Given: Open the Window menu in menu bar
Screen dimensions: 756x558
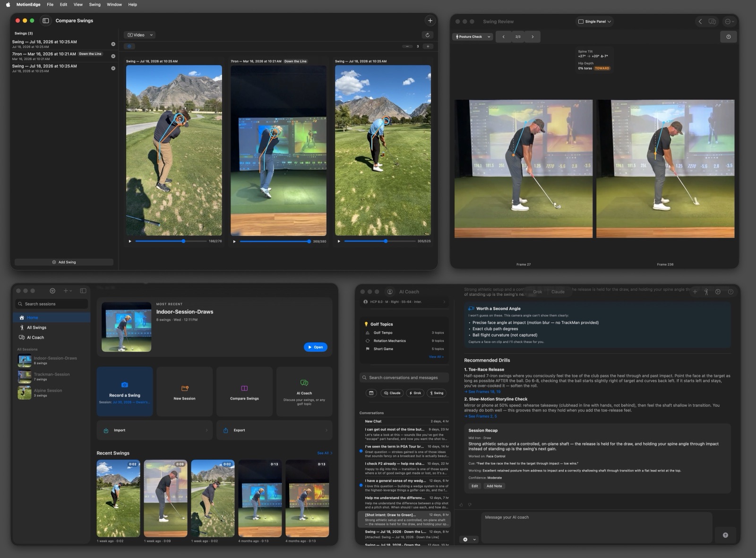Looking at the screenshot, I should [x=114, y=5].
